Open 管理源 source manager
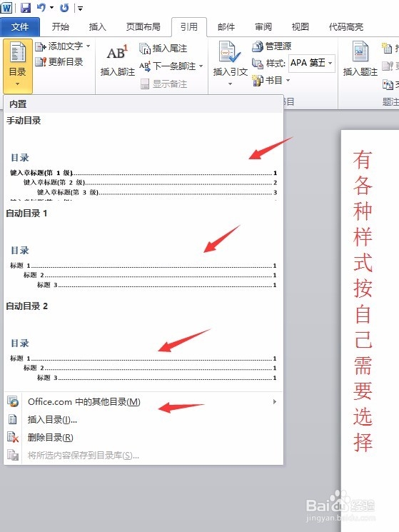The width and height of the screenshot is (399, 532). click(x=271, y=46)
